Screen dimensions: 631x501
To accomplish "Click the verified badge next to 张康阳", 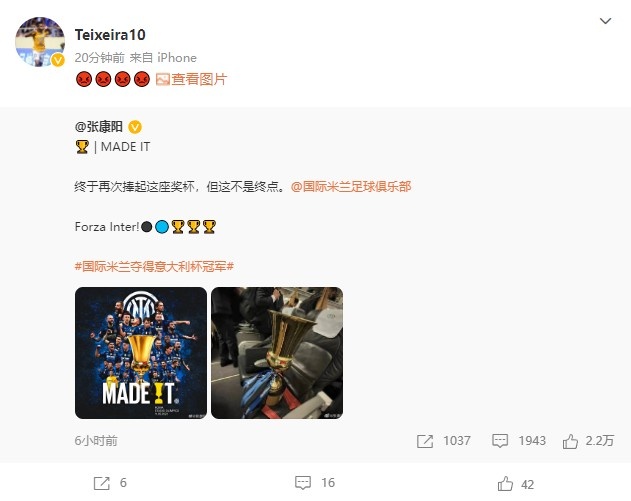I will pyautogui.click(x=135, y=127).
